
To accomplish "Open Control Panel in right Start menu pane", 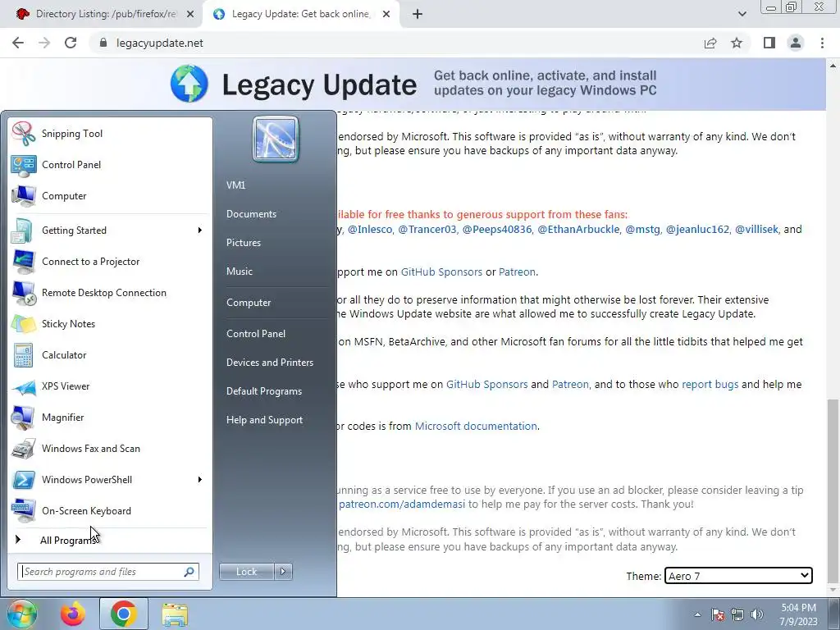I will (x=256, y=334).
